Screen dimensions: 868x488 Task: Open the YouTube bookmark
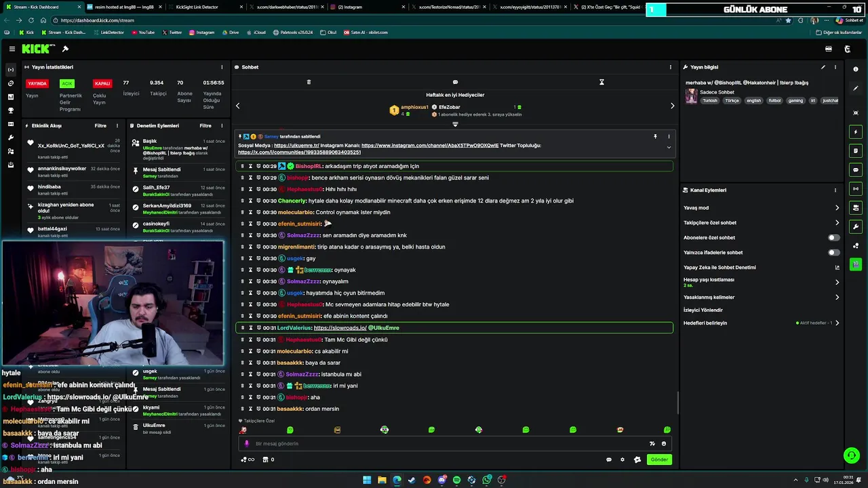[x=143, y=33]
